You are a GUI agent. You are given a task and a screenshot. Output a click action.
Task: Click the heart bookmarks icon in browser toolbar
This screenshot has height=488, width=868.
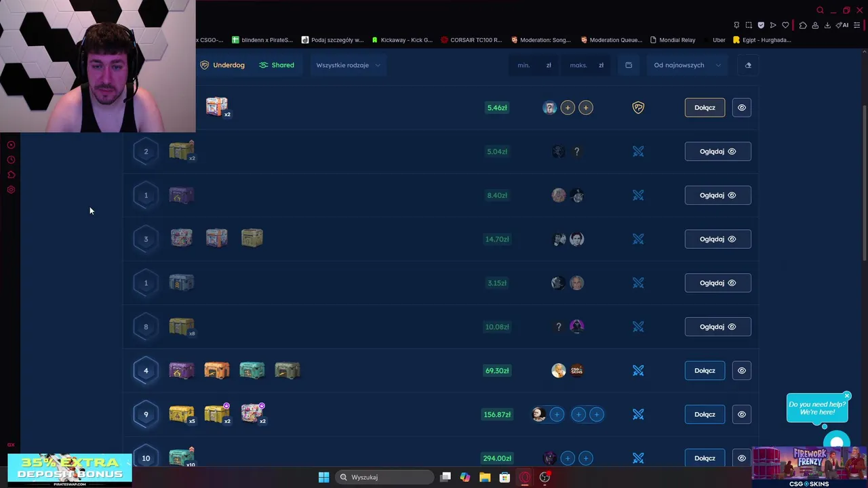(x=785, y=25)
